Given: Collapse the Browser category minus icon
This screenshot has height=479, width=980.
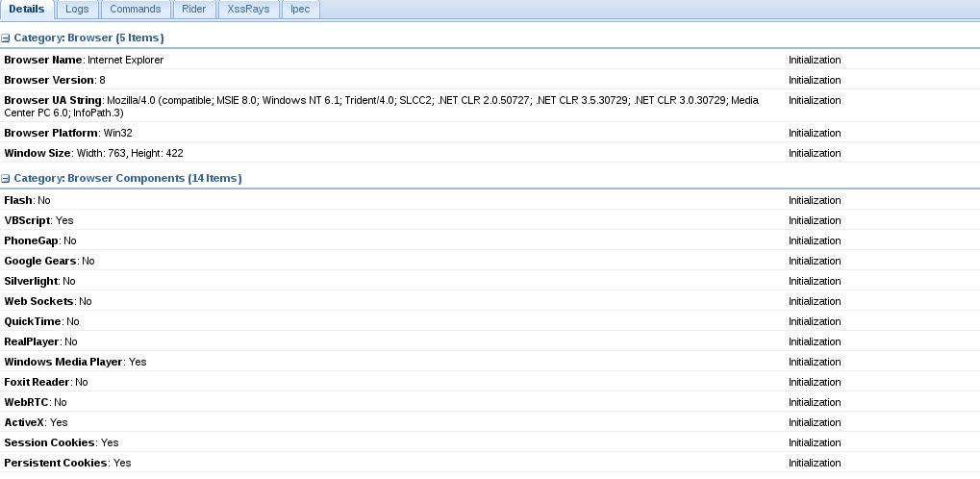Looking at the screenshot, I should [6, 38].
